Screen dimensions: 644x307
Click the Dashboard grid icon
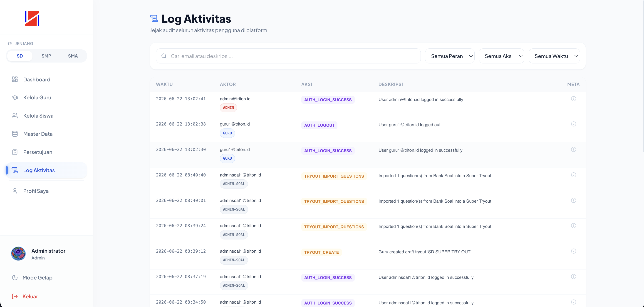click(15, 79)
